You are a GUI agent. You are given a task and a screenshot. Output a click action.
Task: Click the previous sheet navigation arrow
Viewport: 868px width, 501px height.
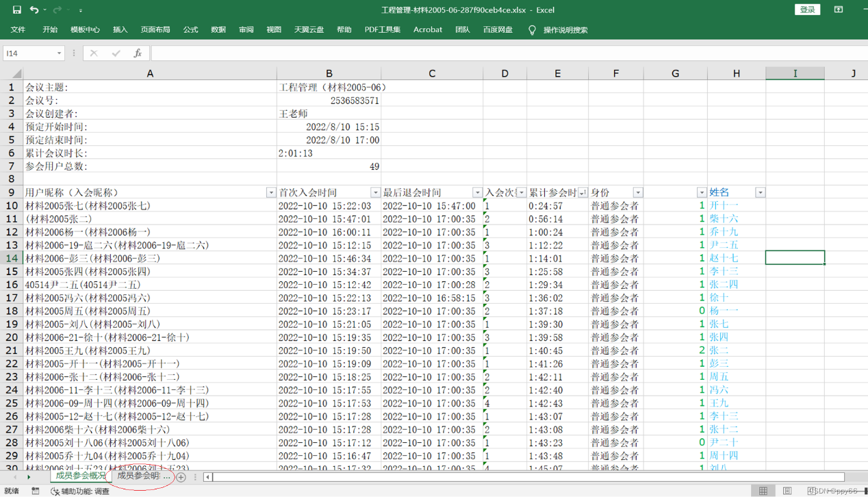16,477
